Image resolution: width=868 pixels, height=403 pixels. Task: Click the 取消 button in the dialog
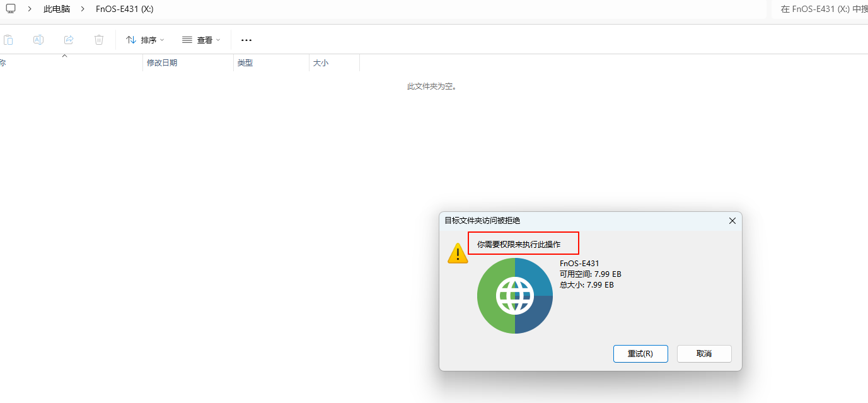pos(704,354)
